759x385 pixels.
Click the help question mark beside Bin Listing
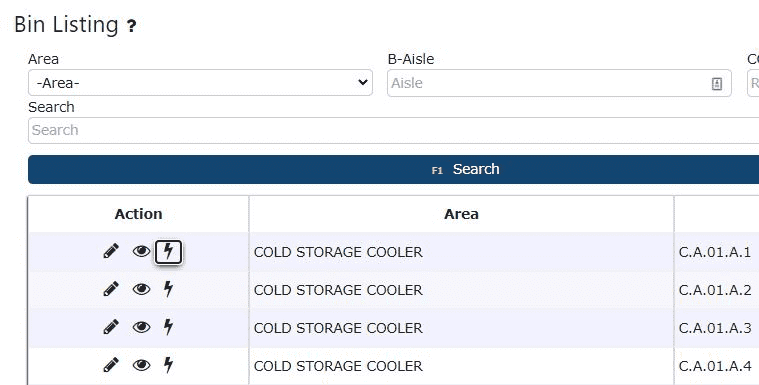132,26
